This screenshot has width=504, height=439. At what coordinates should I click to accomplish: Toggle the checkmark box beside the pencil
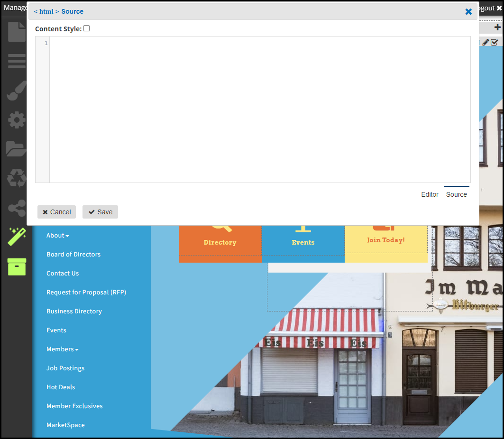tap(495, 42)
